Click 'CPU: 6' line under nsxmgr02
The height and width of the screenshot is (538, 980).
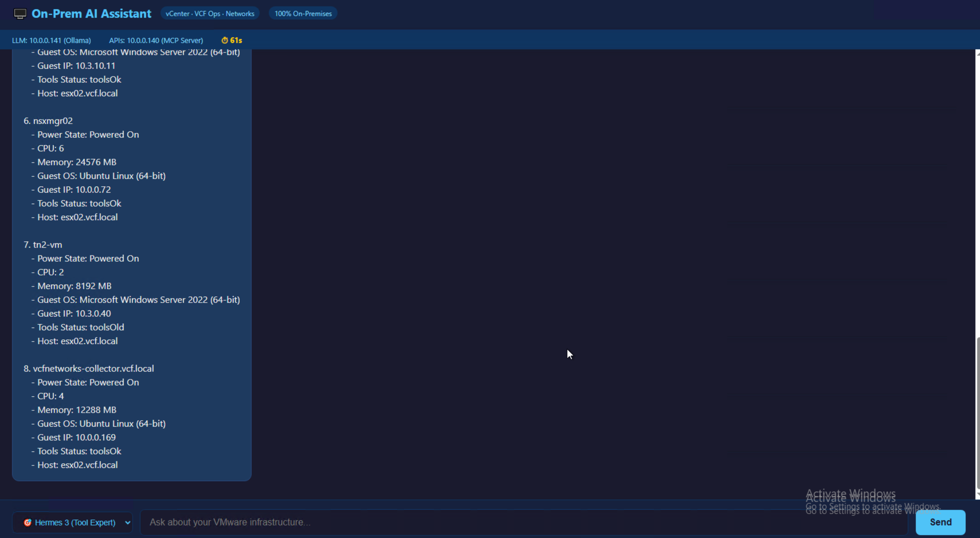pyautogui.click(x=48, y=148)
